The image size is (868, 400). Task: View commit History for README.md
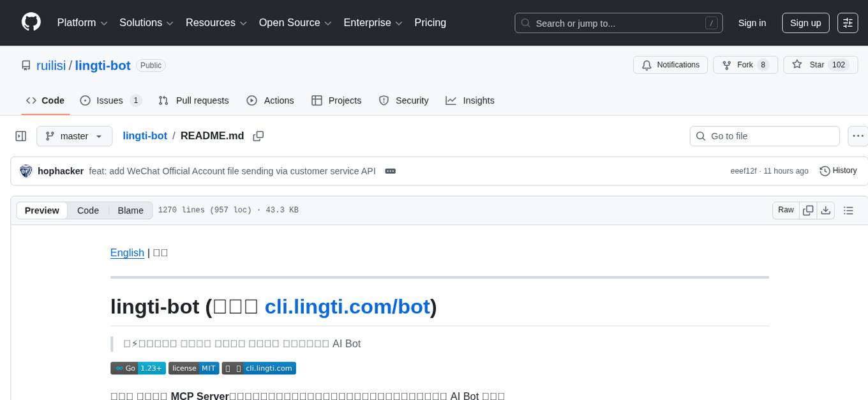838,171
